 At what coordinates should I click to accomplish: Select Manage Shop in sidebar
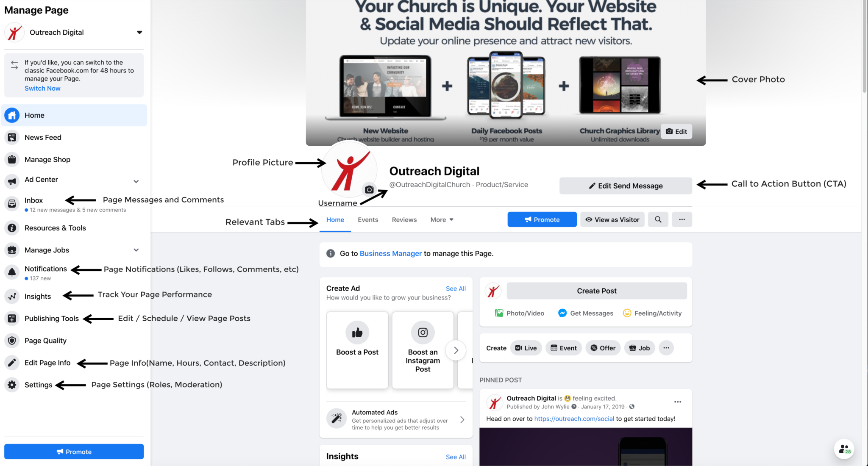74,159
